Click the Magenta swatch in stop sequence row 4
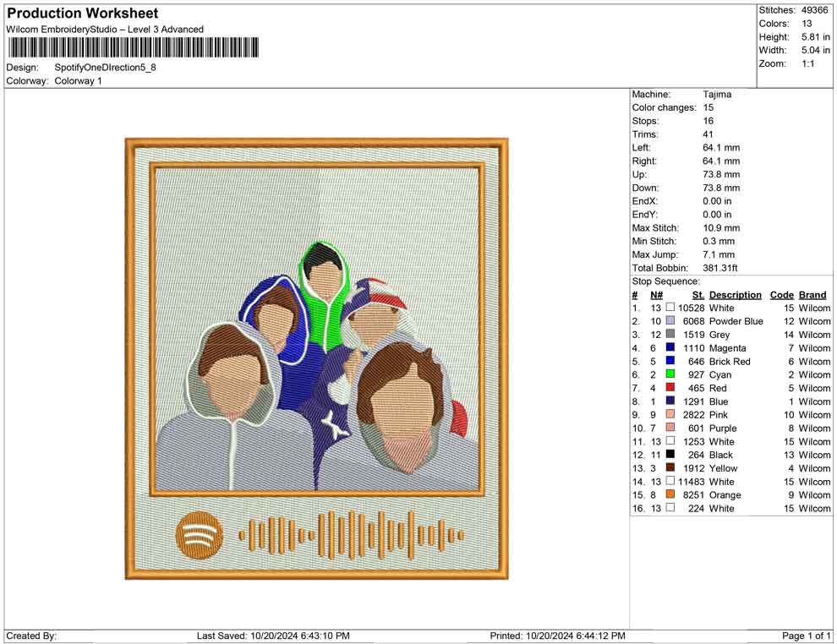 click(x=670, y=348)
